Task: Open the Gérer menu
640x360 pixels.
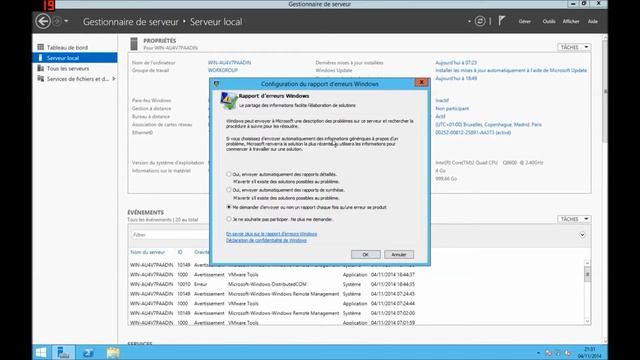Action: click(524, 21)
